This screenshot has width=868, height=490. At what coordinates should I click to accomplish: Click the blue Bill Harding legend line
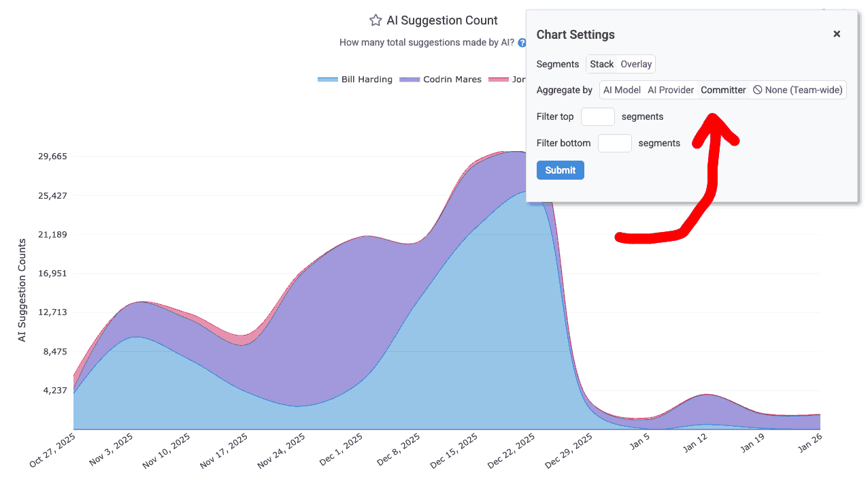(x=328, y=80)
